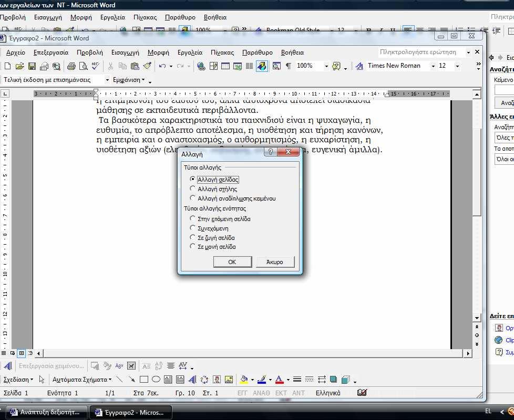This screenshot has height=420, width=514.
Task: Select the Αλλαγή σελίδας radio button
Action: pos(192,179)
